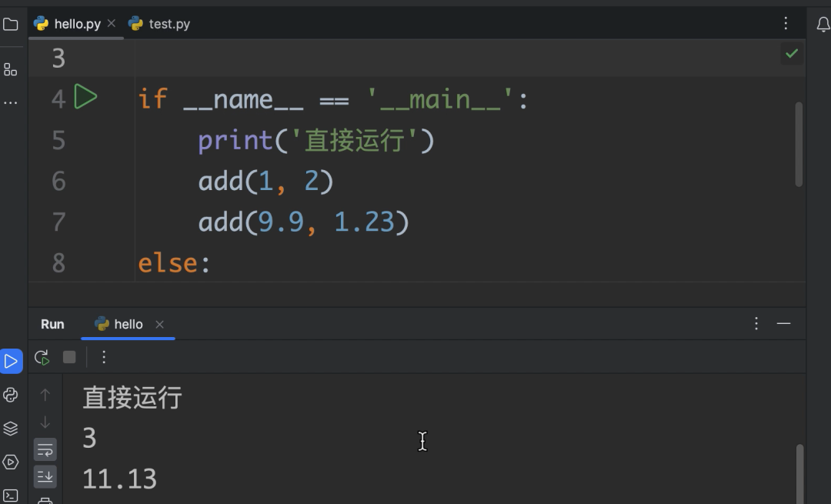Screen dimensions: 831x504
Task: Switch to the test.py tab
Action: (x=159, y=24)
